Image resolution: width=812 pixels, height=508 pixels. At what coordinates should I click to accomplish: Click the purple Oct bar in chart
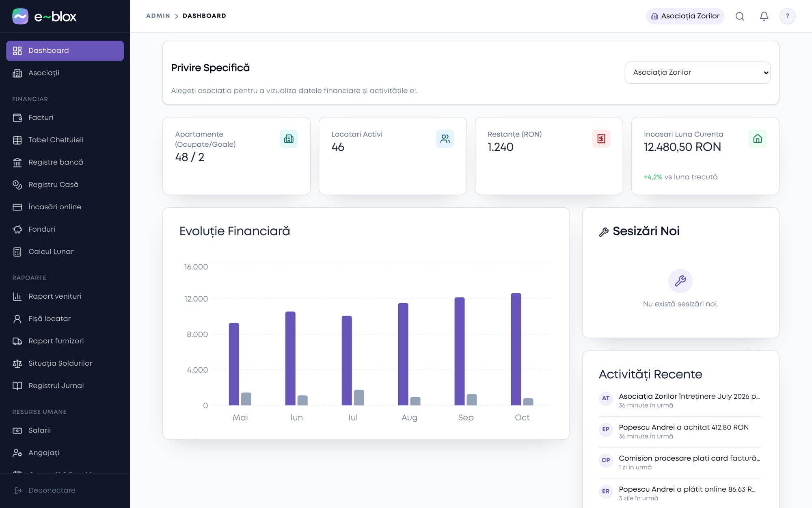(x=516, y=349)
